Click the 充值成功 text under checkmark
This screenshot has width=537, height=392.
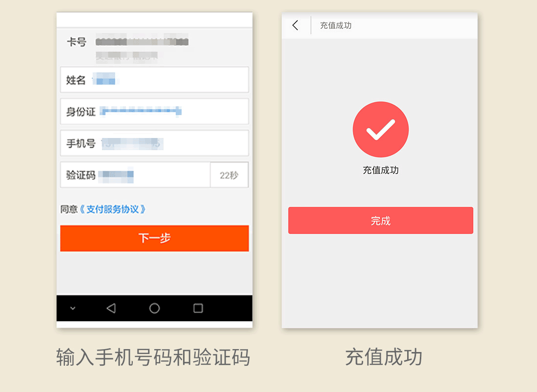pyautogui.click(x=380, y=170)
